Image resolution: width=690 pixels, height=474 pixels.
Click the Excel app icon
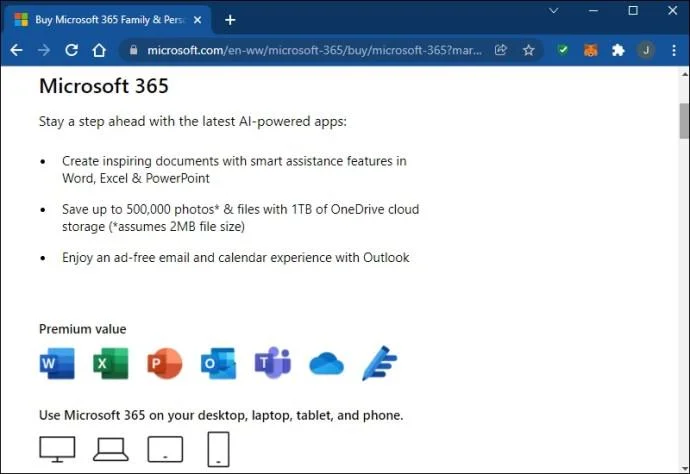pos(111,364)
